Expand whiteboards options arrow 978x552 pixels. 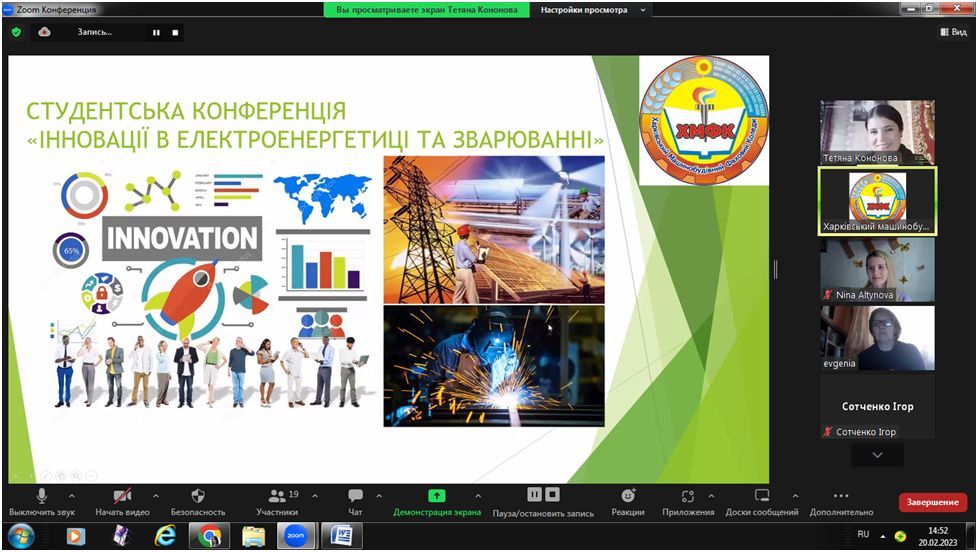(795, 496)
